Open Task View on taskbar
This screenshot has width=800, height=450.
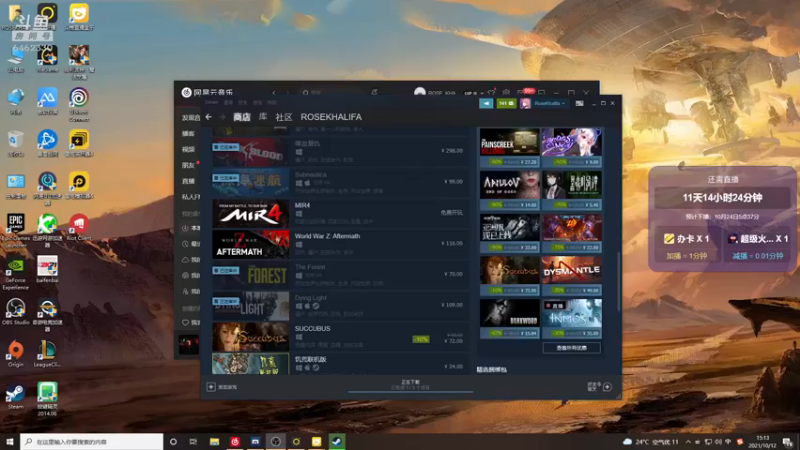193,441
